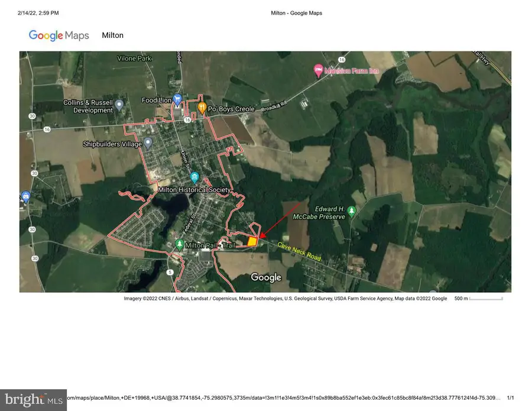532x411 pixels.
Task: Select the blue Food Lion shopping cart pin
Action: click(176, 99)
